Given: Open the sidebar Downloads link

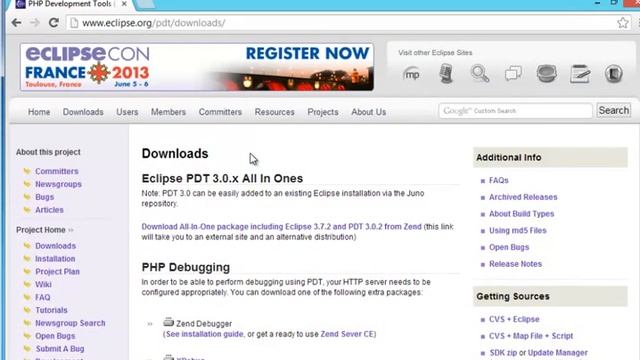Looking at the screenshot, I should (x=56, y=246).
